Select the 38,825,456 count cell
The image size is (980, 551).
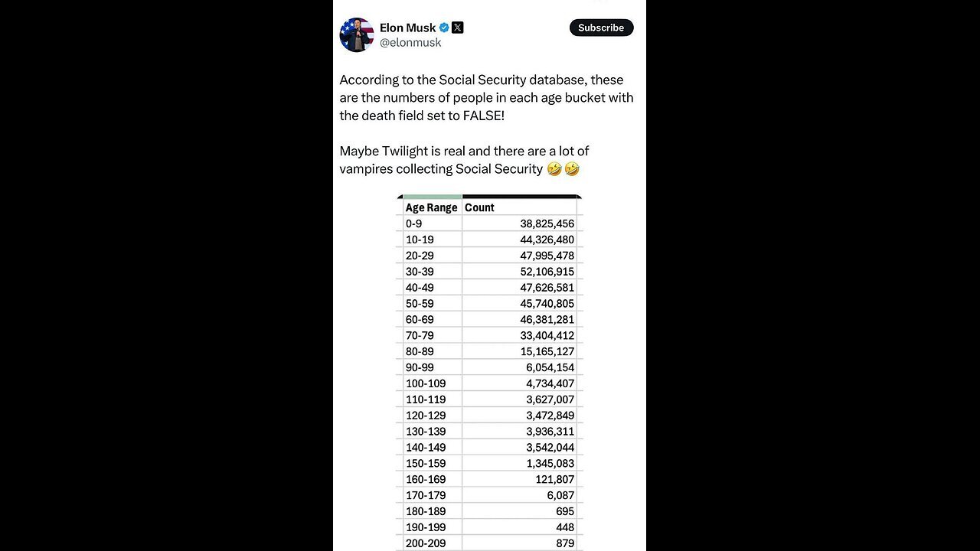coord(521,223)
